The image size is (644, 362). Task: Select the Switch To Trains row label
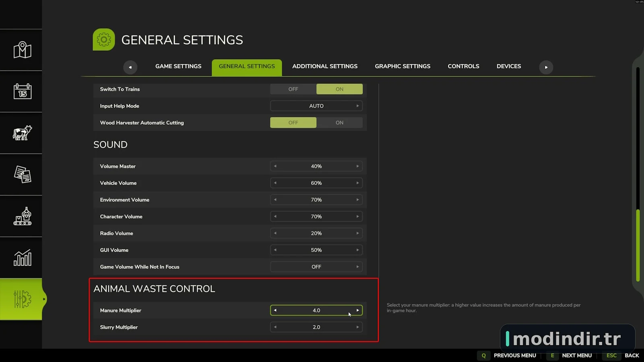coord(120,89)
